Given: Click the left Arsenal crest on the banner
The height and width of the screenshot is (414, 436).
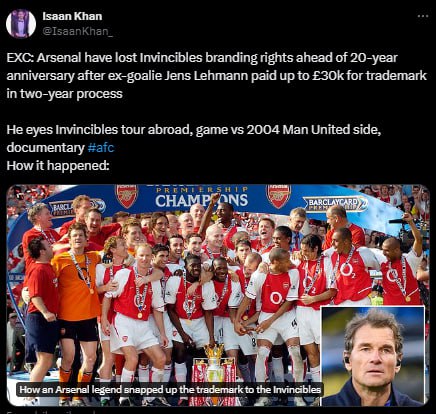Looking at the screenshot, I should click(127, 196).
